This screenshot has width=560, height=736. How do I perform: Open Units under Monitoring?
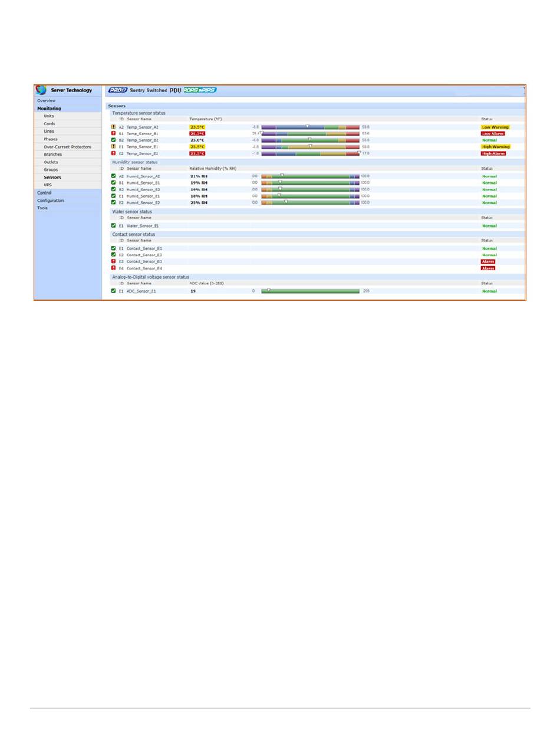(49, 116)
